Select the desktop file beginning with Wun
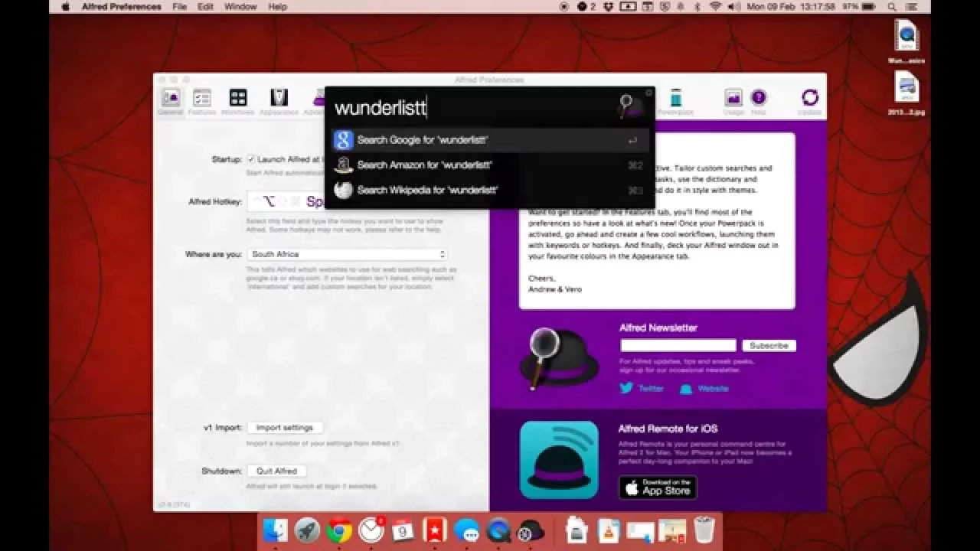 tap(906, 41)
